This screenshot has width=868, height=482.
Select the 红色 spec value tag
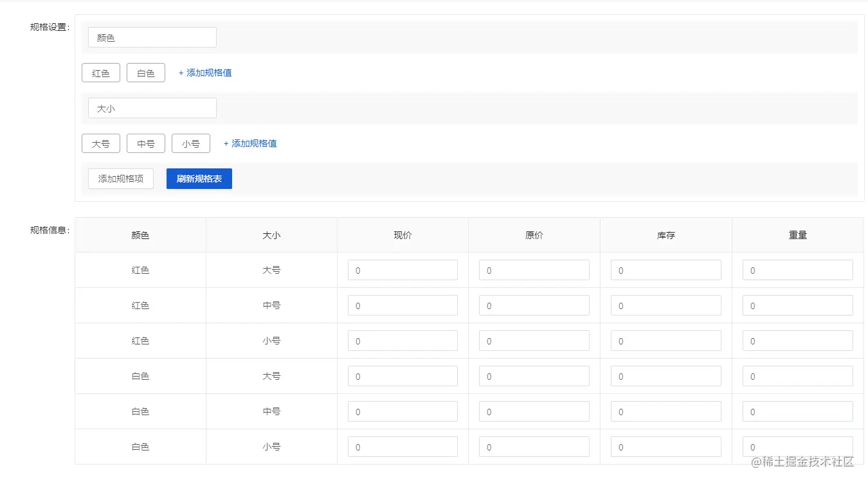(101, 73)
